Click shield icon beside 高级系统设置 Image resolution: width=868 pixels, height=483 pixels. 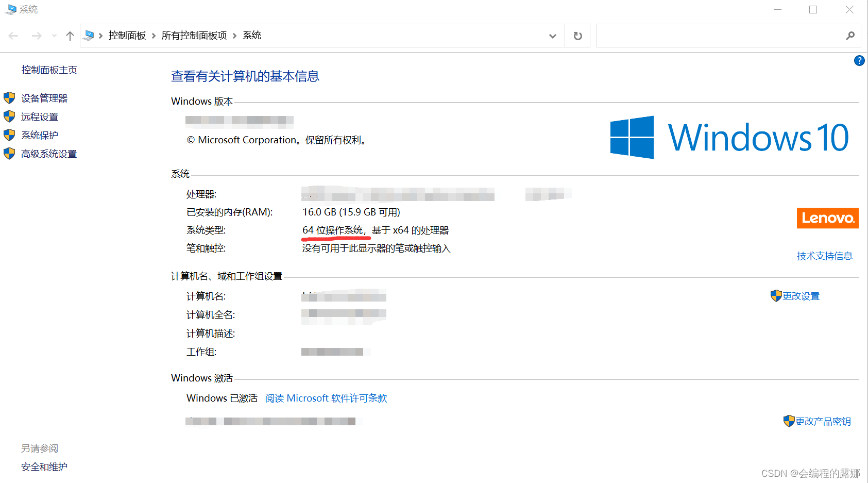pyautogui.click(x=9, y=154)
